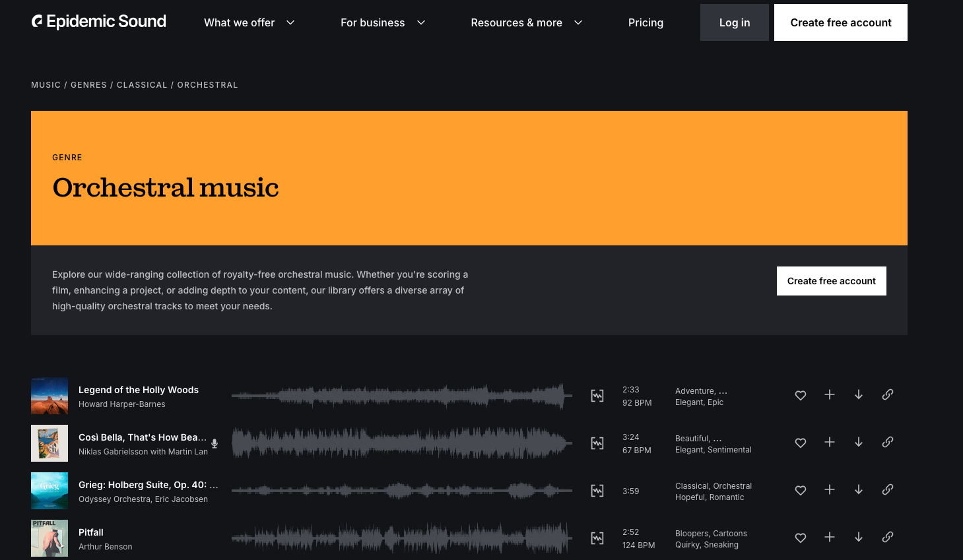Copy link for Grieg: Holberg Suite

click(x=888, y=489)
